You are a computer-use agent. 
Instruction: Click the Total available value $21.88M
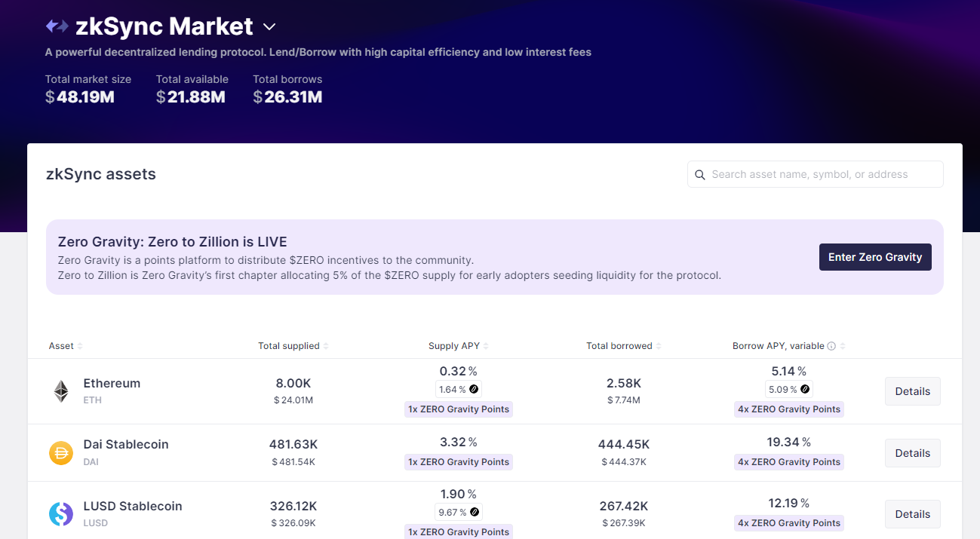(x=191, y=96)
